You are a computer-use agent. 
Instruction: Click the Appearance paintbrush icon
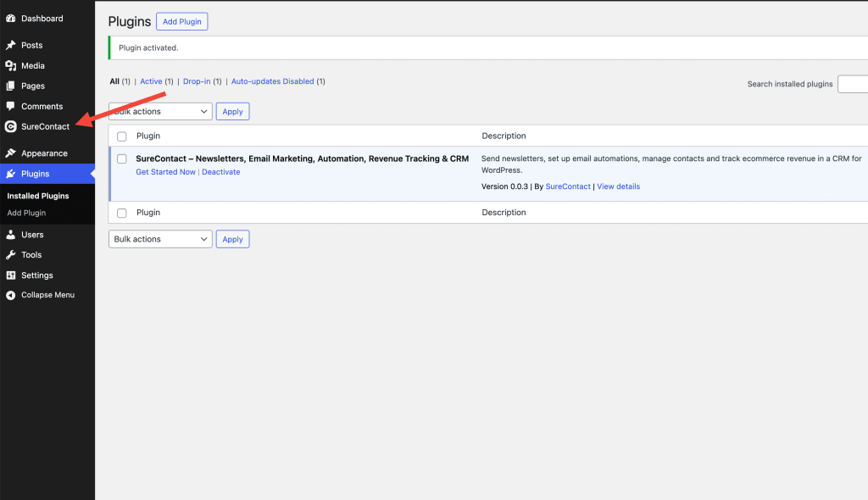[10, 153]
